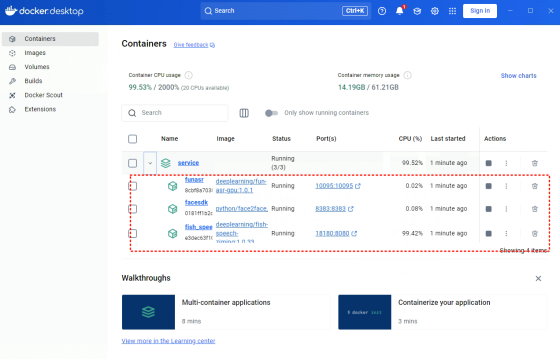Sort by the Status column header
The image size is (560, 360).
(281, 139)
